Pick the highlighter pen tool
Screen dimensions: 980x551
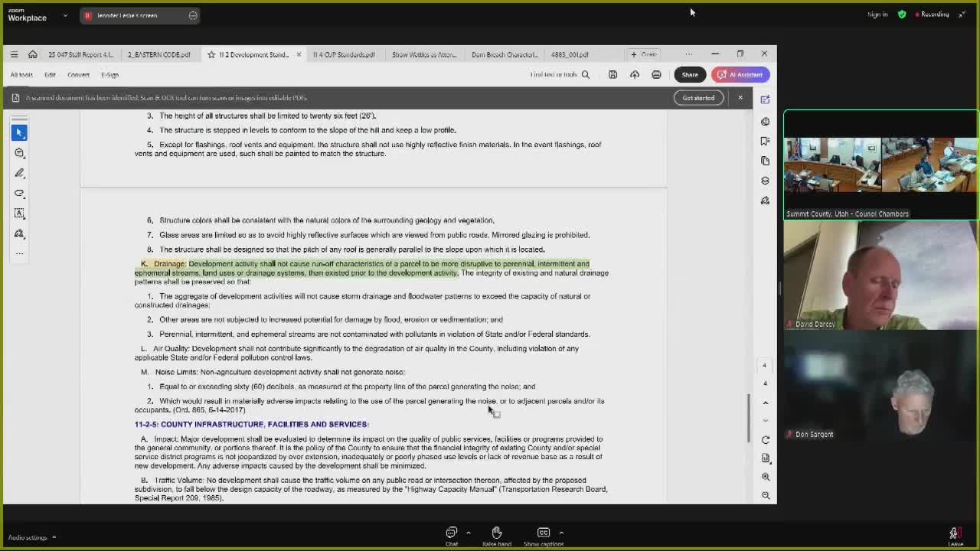pos(19,173)
